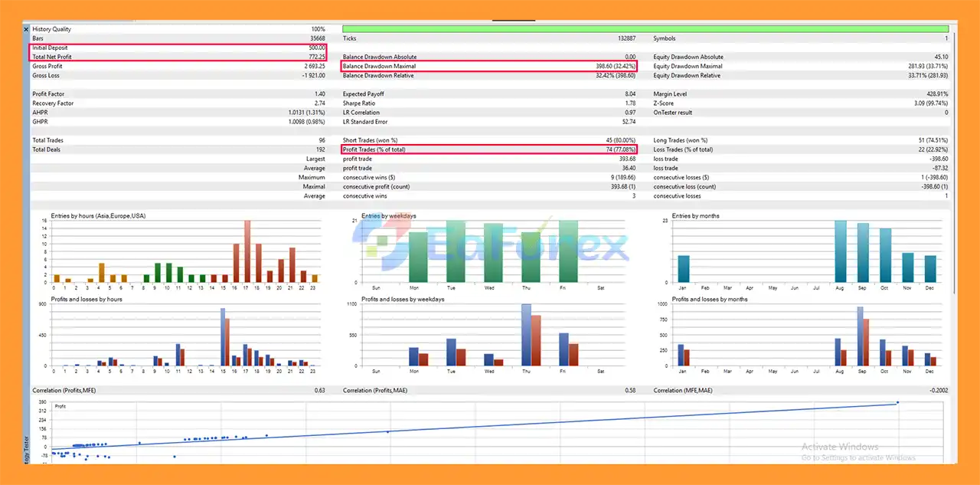Click the EaForex watermark logo
The height and width of the screenshot is (485, 980).
pos(490,244)
